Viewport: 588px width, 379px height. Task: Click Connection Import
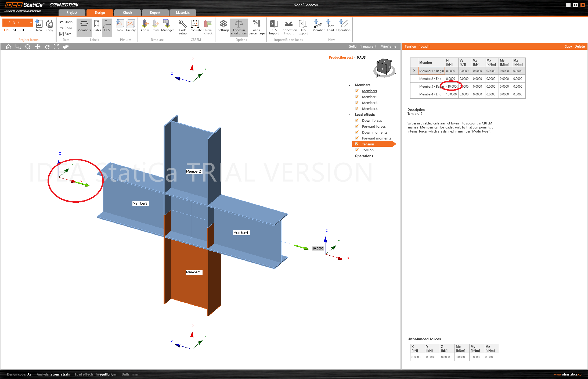click(289, 27)
